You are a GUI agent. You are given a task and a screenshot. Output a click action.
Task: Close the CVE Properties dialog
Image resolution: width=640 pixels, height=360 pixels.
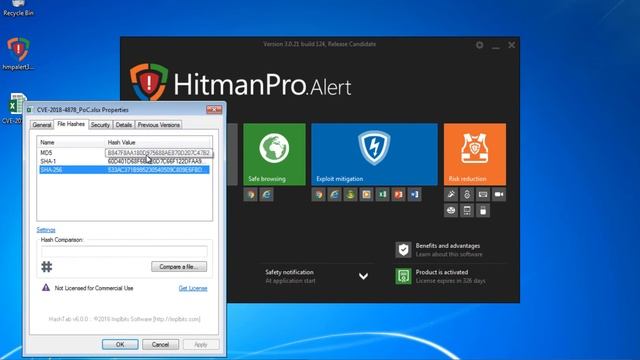click(x=214, y=110)
